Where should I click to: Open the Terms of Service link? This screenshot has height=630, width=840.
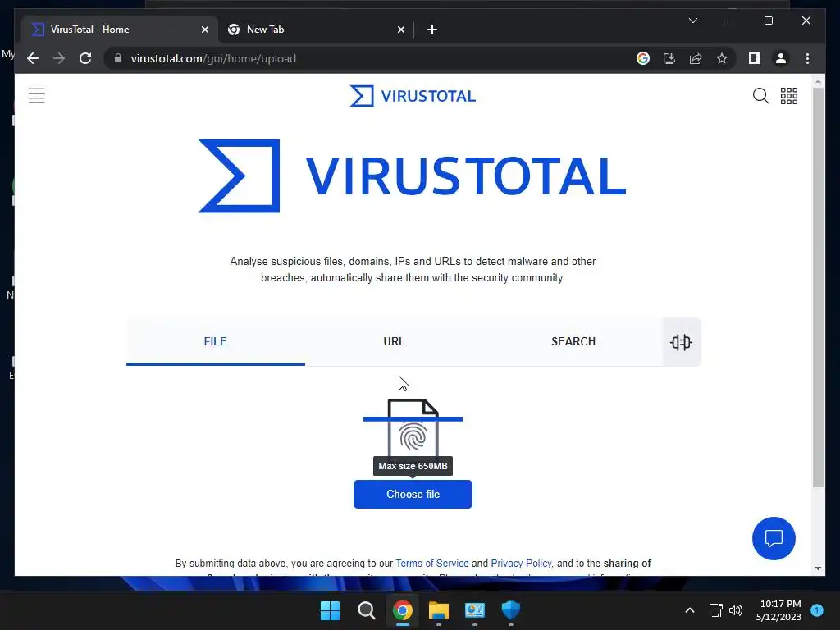coord(431,564)
